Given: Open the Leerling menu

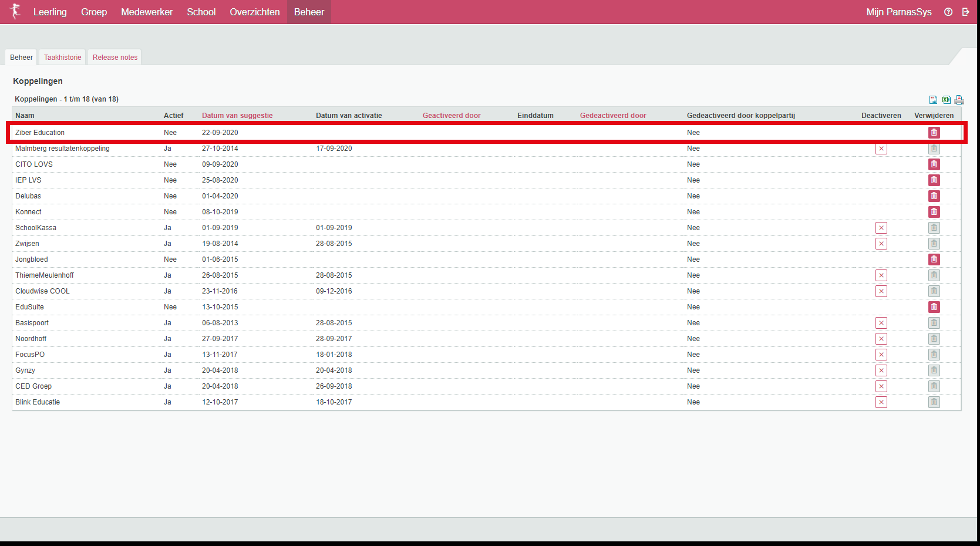Looking at the screenshot, I should (50, 12).
